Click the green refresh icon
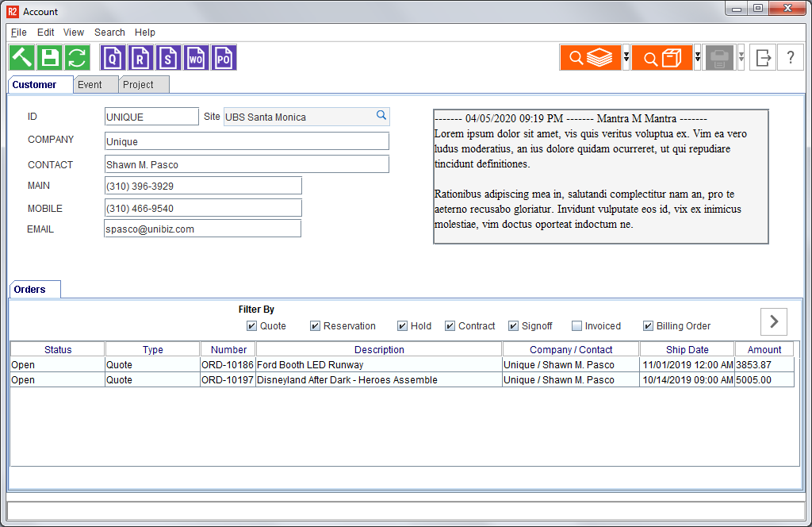This screenshot has height=527, width=812. (x=77, y=58)
